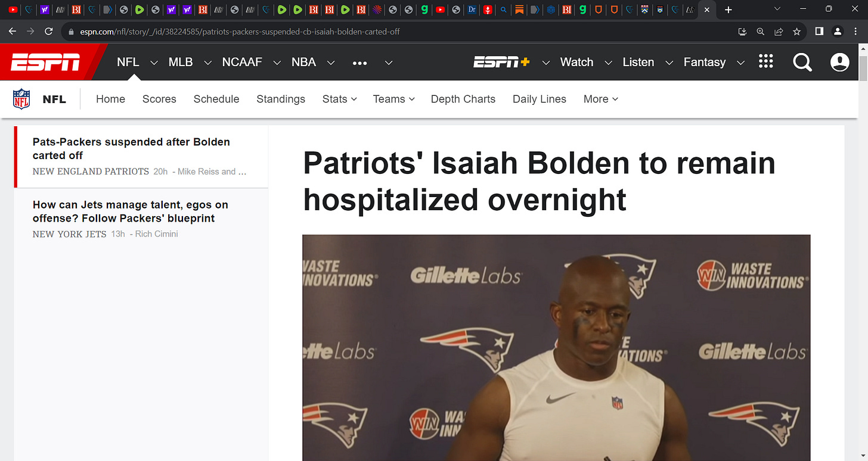The image size is (868, 461).
Task: Expand the chevron next to Watch
Action: 608,63
